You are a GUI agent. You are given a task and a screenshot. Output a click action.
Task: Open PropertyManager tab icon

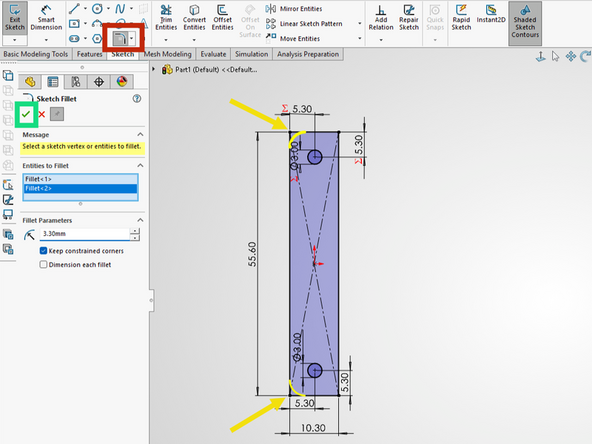pyautogui.click(x=52, y=82)
